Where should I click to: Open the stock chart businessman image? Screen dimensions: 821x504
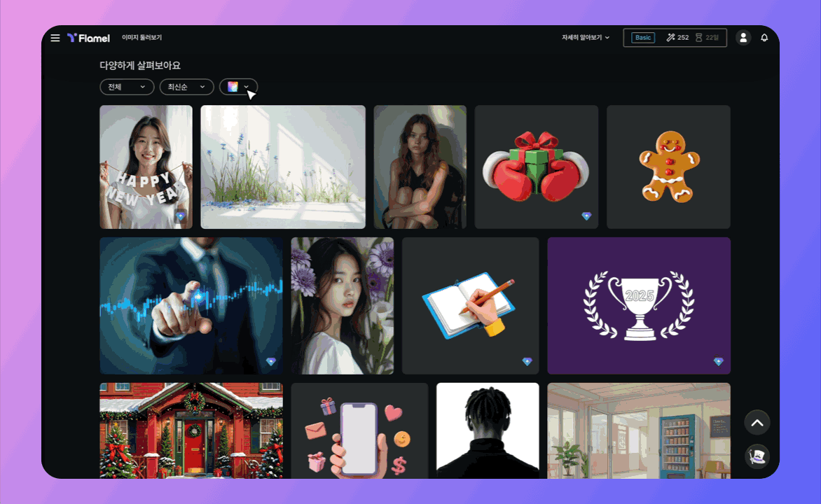pyautogui.click(x=191, y=306)
